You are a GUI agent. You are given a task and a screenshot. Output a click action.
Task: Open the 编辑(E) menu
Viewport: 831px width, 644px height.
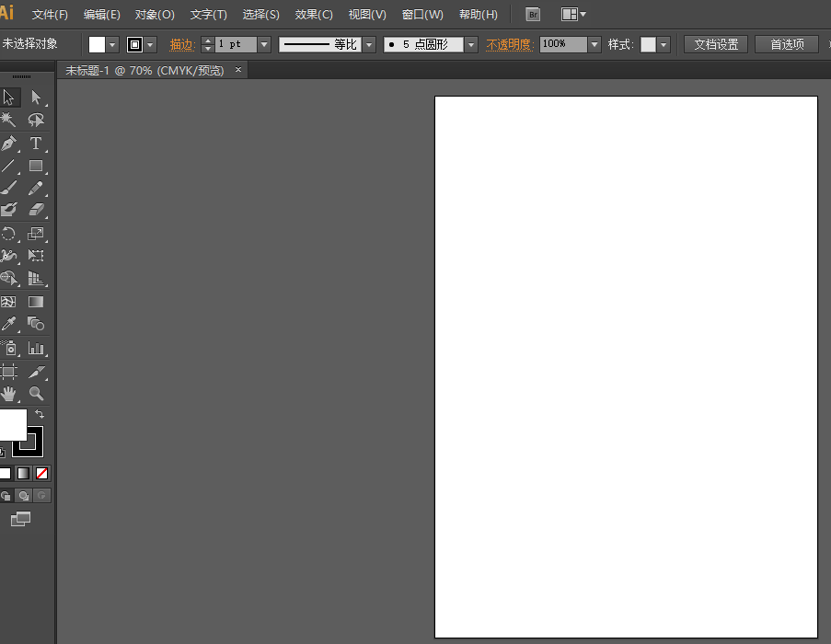[102, 15]
